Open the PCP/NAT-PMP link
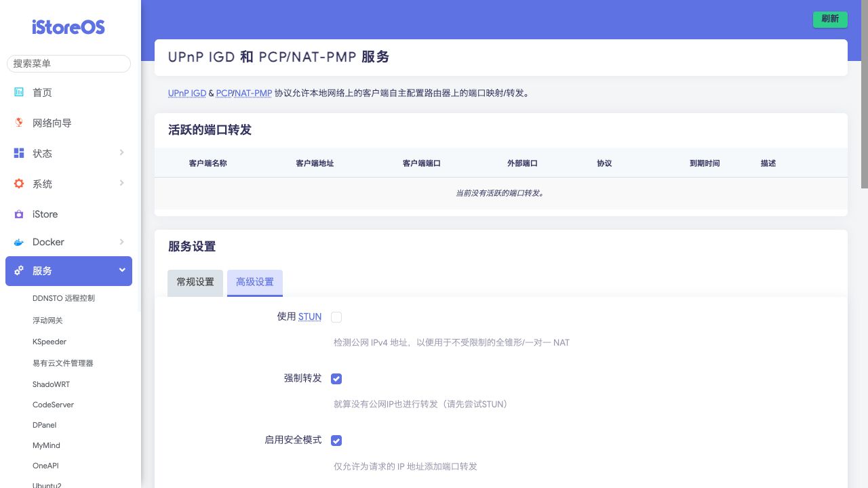The image size is (868, 488). pos(244,94)
